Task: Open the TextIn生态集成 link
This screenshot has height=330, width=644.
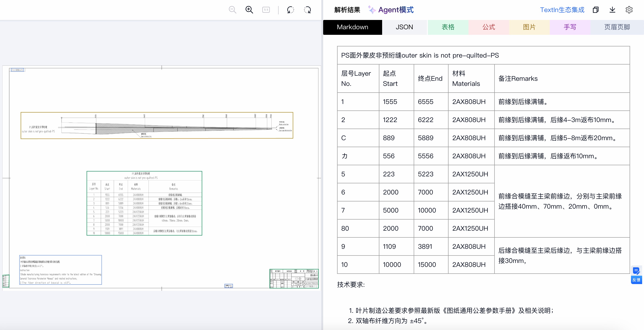Action: 562,10
